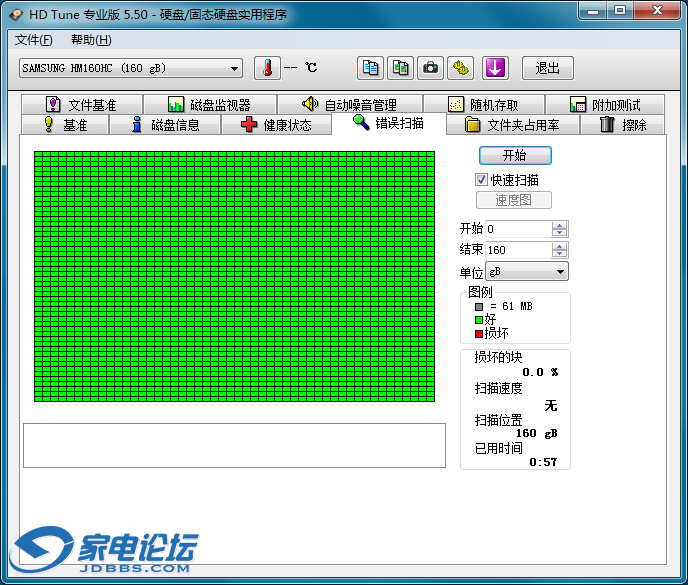The width and height of the screenshot is (688, 585).
Task: Open the 文件基准 tab
Action: pos(80,105)
